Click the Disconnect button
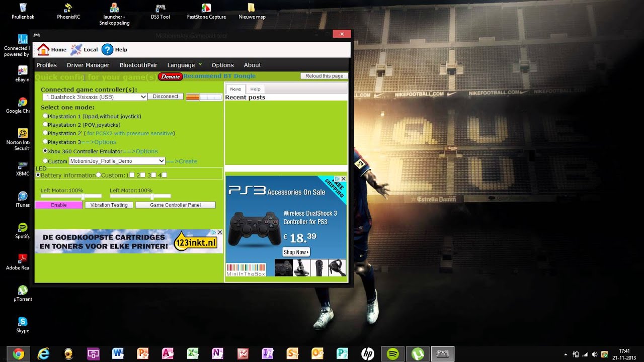The image size is (644, 362). pos(166,97)
